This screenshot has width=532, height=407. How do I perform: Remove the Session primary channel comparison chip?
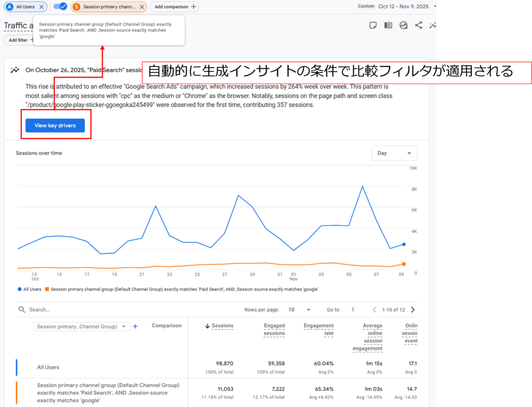(142, 7)
